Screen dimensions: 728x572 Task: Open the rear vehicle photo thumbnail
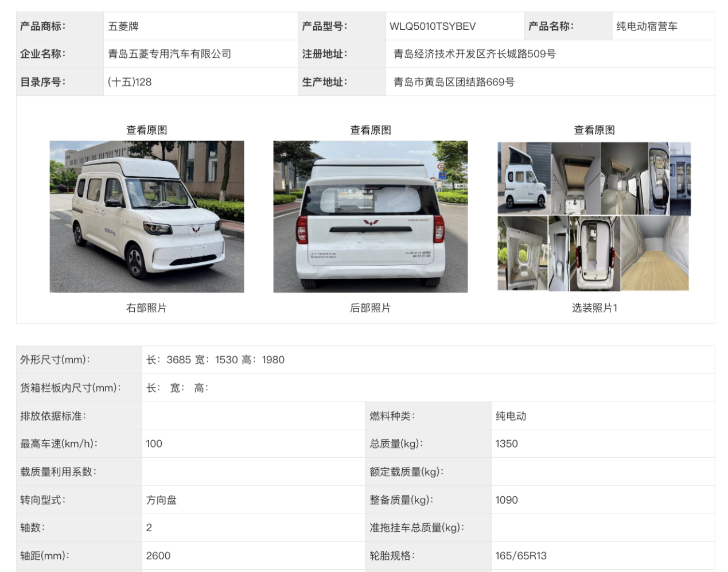[371, 217]
